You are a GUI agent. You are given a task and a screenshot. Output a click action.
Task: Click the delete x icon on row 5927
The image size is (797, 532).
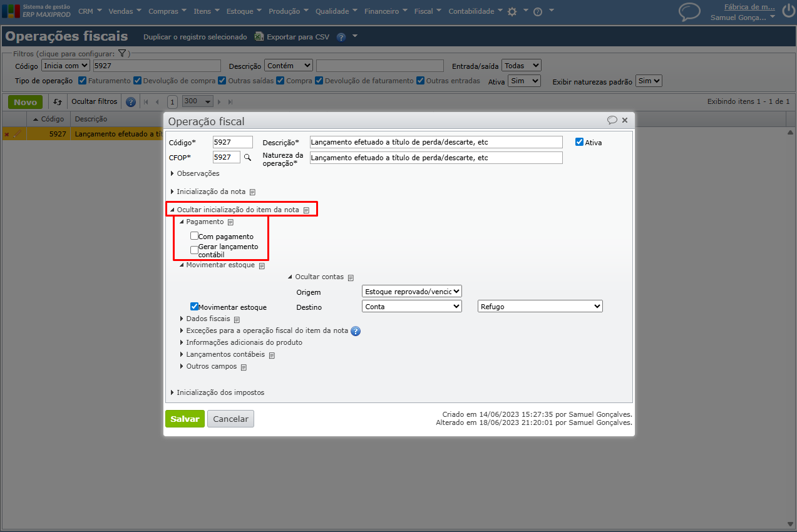point(7,134)
